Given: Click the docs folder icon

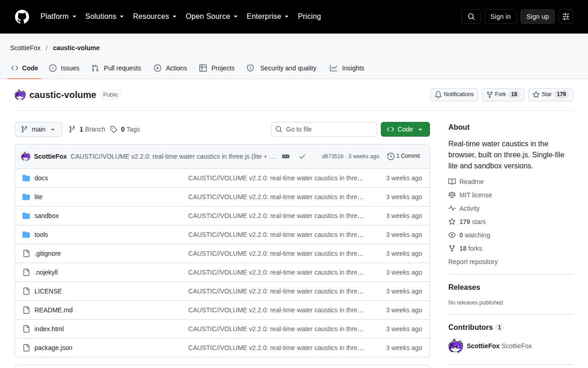Looking at the screenshot, I should coord(26,178).
